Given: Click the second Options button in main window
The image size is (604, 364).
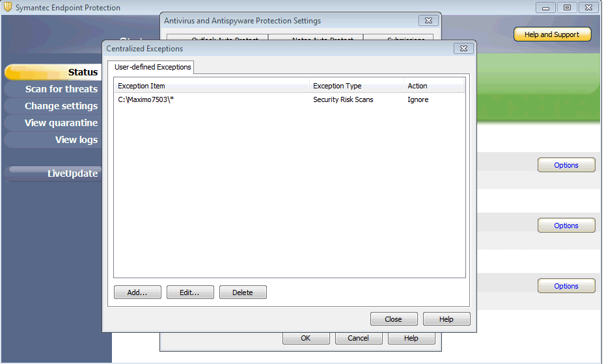Looking at the screenshot, I should click(x=566, y=226).
